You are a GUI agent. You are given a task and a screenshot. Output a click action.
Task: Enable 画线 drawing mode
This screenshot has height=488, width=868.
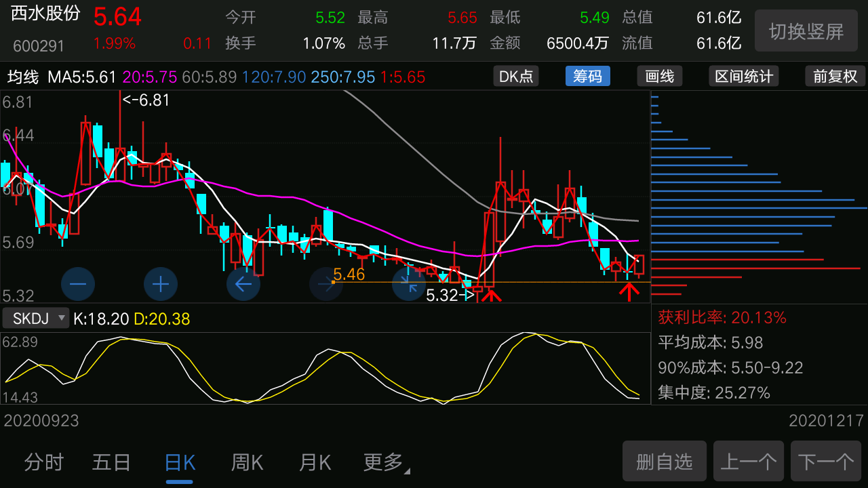[x=660, y=76]
